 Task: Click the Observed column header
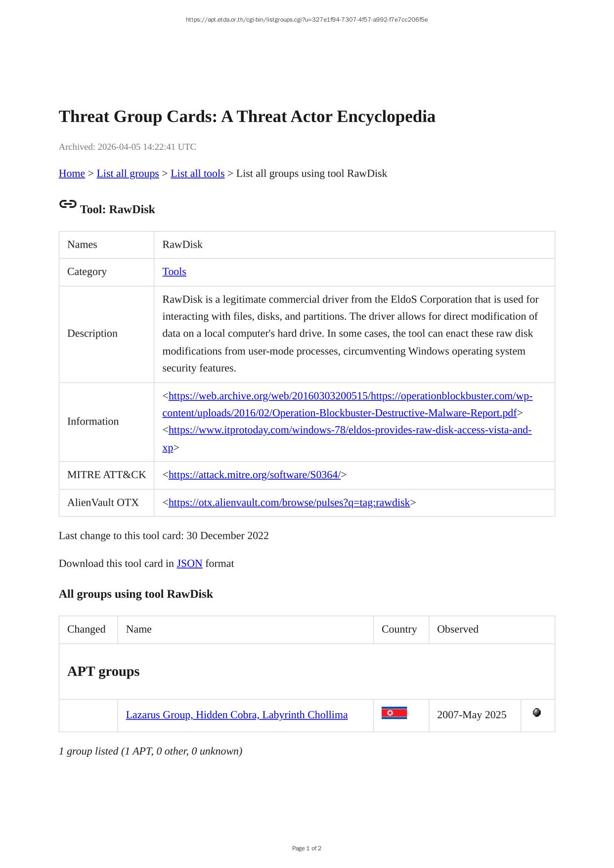pos(457,629)
